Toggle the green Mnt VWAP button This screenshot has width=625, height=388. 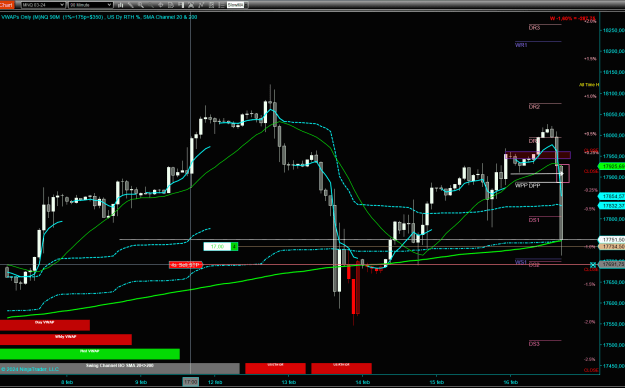click(90, 354)
